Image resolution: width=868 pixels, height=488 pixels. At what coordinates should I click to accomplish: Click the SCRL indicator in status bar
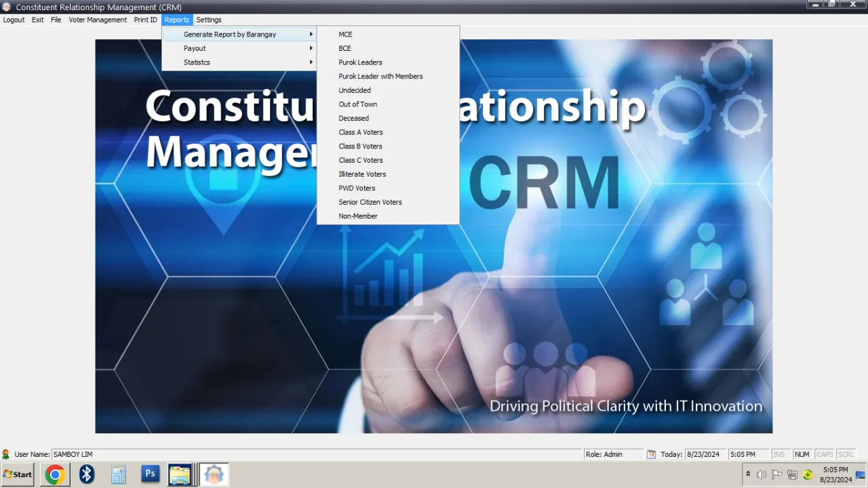[x=846, y=454]
